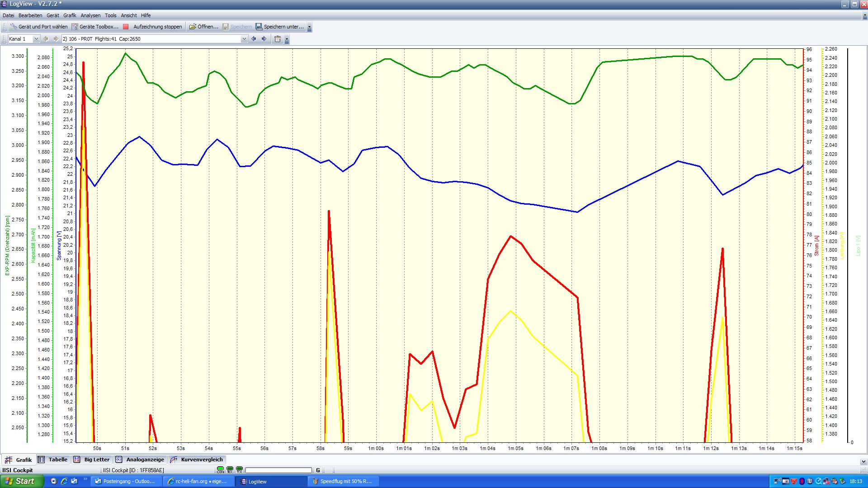Click the Lipo 1 [V] axis label
This screenshot has width=868, height=488.
[x=858, y=245]
